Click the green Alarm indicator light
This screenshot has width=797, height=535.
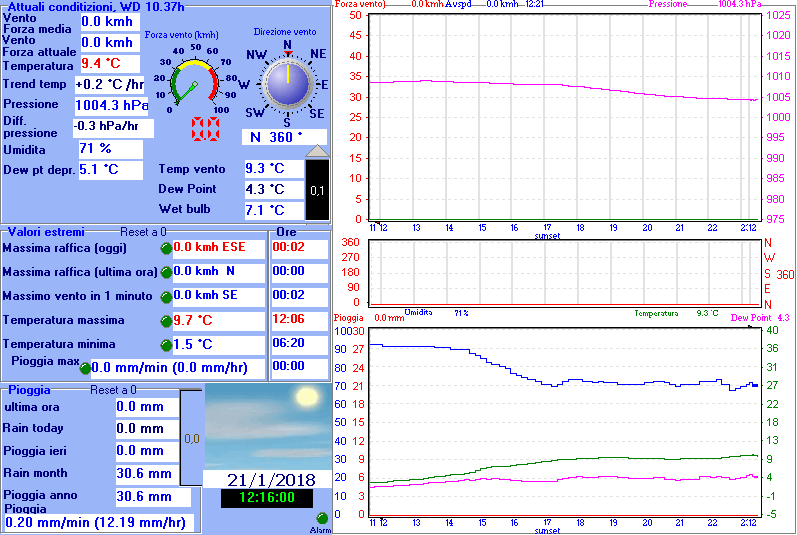(x=322, y=518)
